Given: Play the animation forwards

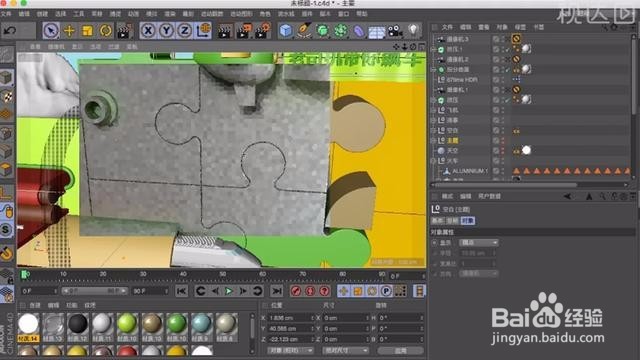Looking at the screenshot, I should pos(229,291).
